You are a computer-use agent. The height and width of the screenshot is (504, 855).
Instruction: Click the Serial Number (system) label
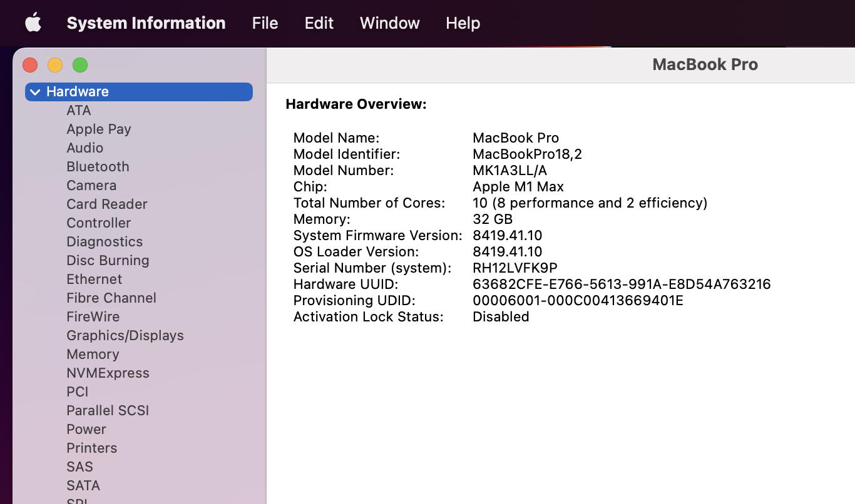(372, 268)
